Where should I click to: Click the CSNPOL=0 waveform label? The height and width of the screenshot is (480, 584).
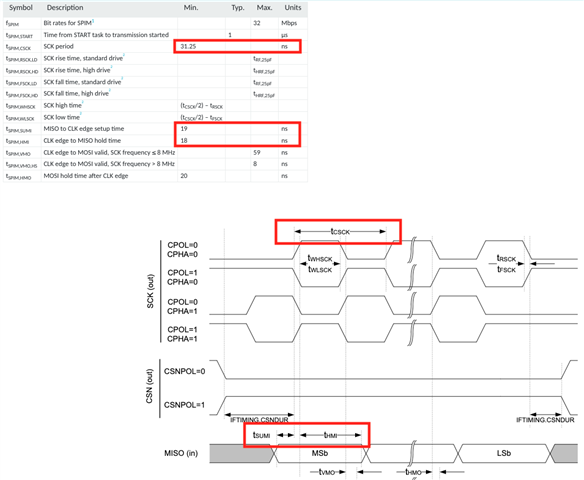184,371
